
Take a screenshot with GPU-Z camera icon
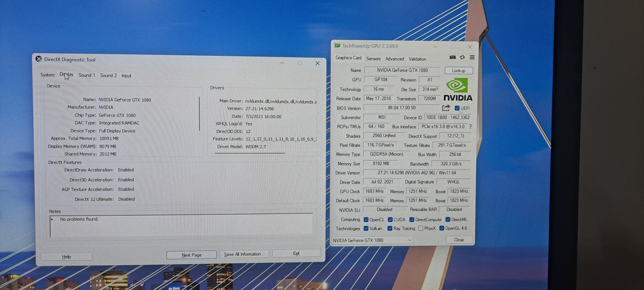point(453,58)
